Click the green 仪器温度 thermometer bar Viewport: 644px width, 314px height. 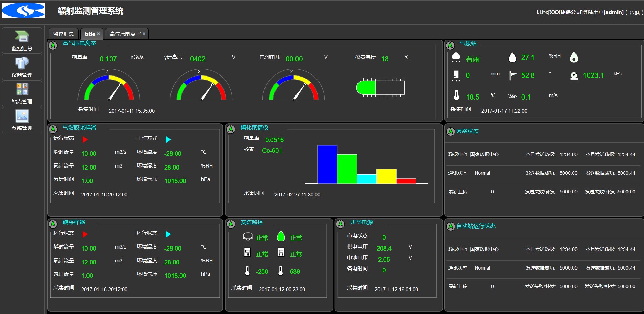[x=366, y=87]
